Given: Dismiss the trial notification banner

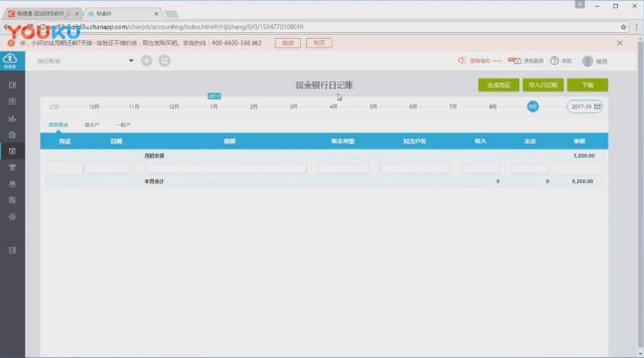Looking at the screenshot, I should 620,43.
